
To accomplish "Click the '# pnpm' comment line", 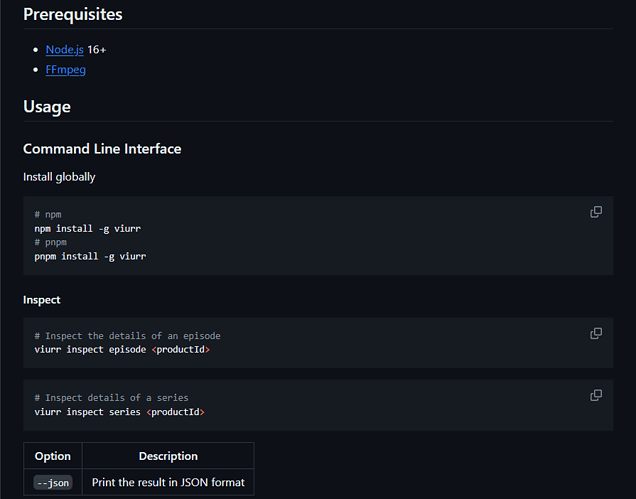I will coord(50,242).
